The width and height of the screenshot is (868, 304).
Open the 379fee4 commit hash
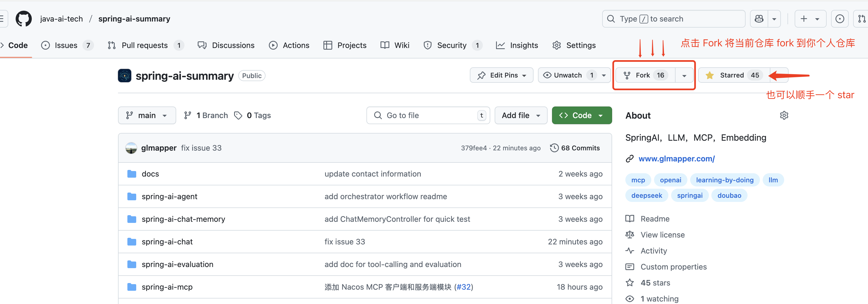point(474,148)
